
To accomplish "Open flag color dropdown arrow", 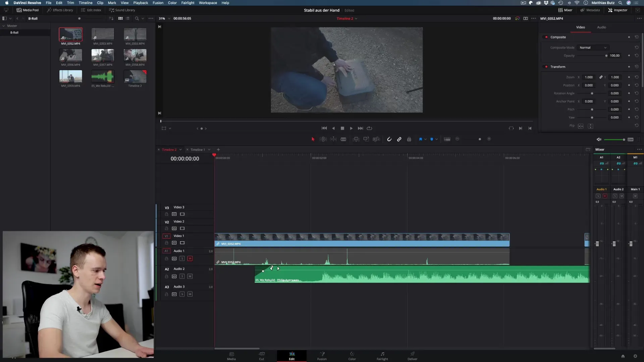I will [425, 139].
